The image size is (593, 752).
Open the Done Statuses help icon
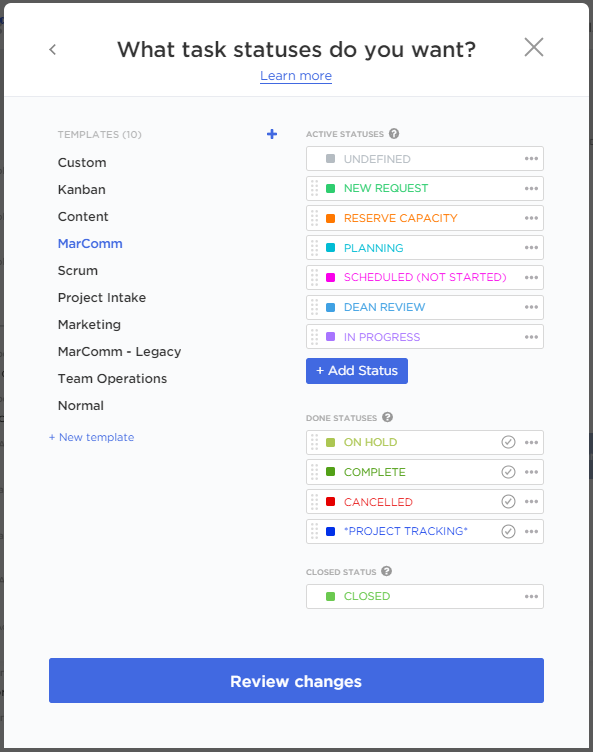point(388,417)
